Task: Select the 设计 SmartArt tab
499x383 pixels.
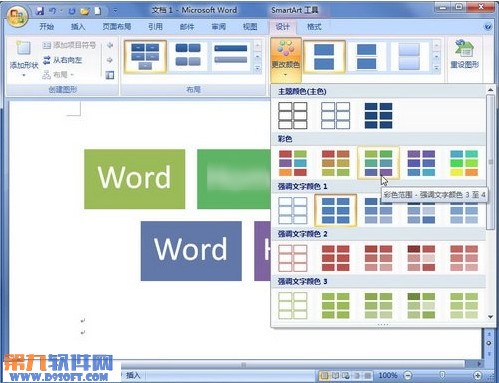Action: click(283, 27)
